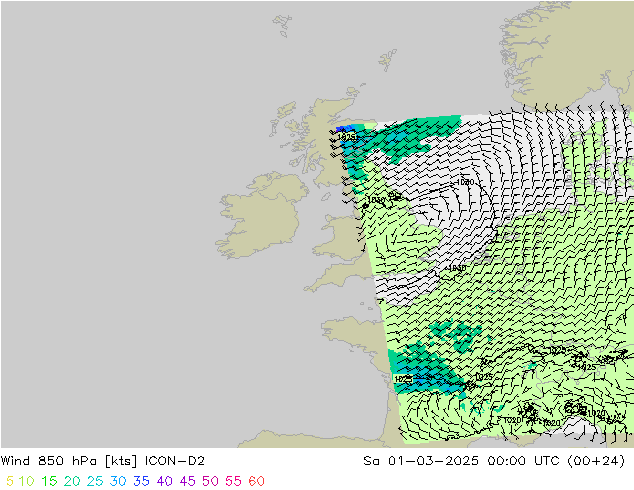Click the legend value 55
The image size is (634, 490).
(x=234, y=481)
